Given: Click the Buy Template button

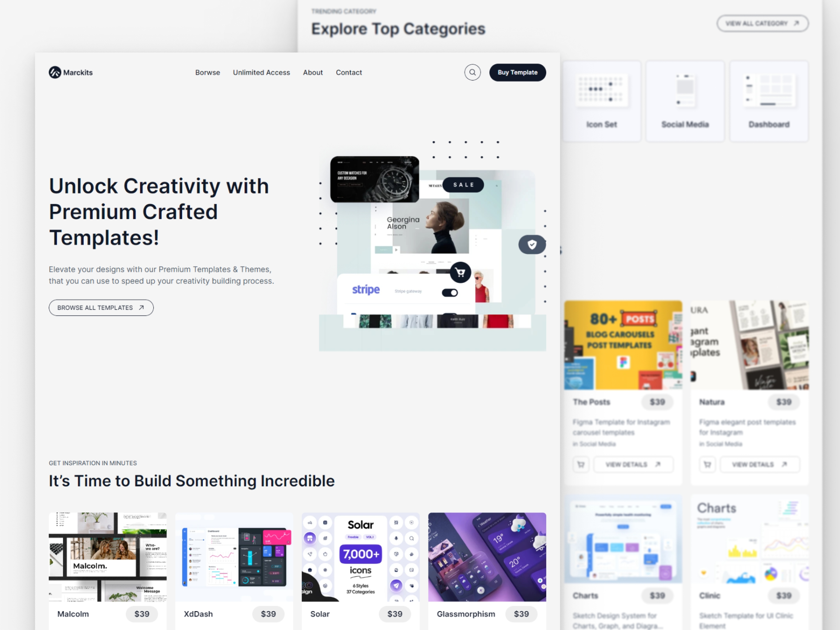Looking at the screenshot, I should pyautogui.click(x=517, y=72).
